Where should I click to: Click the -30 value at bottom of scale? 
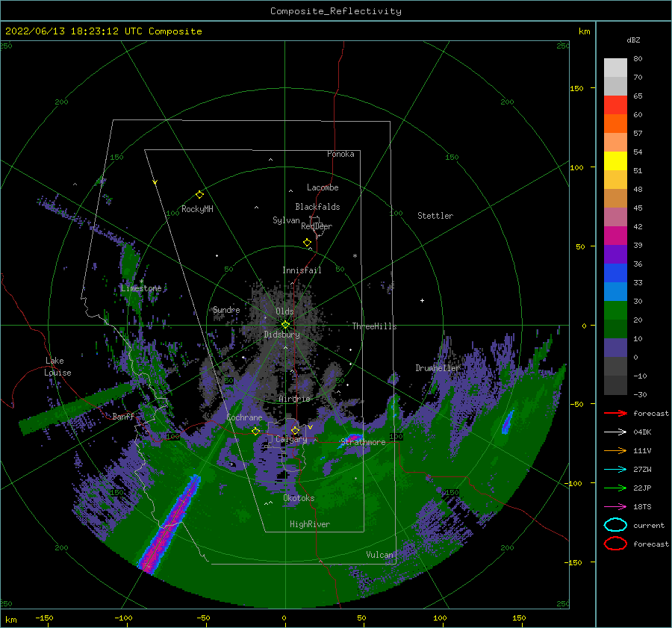(640, 394)
